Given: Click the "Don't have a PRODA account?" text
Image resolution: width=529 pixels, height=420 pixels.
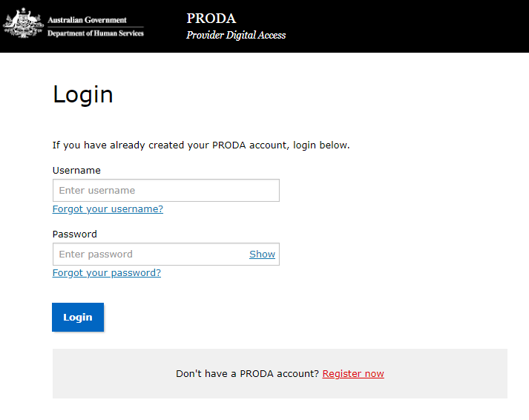Looking at the screenshot, I should tap(247, 374).
